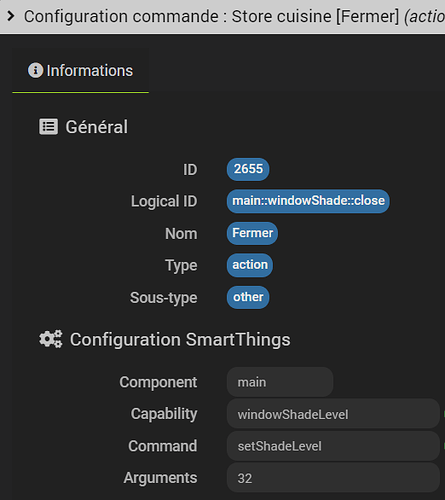Click the Général list icon

pyautogui.click(x=48, y=127)
